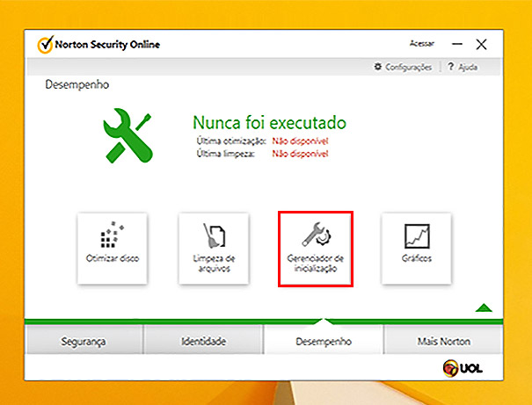Image resolution: width=532 pixels, height=405 pixels.
Task: Select the Desempenho tab
Action: pos(324,340)
